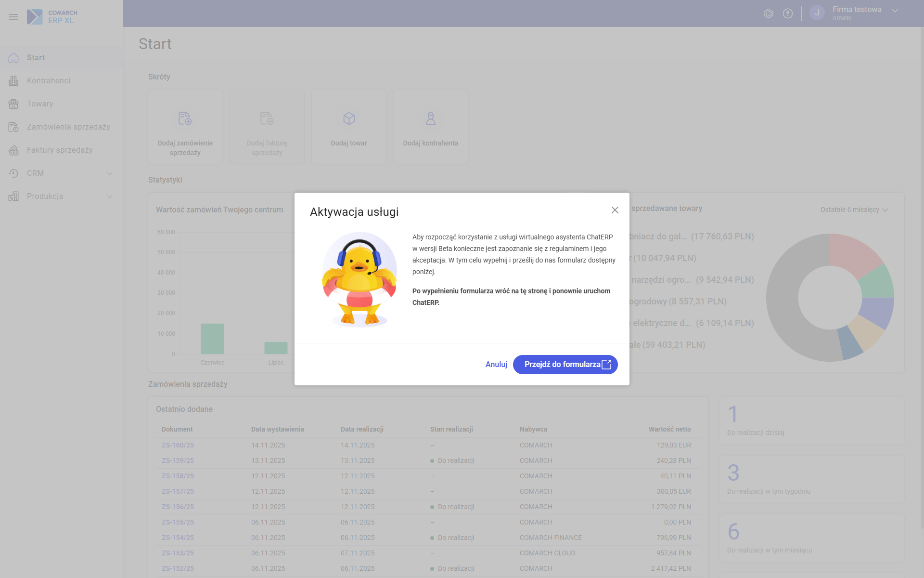Close the Aktywacja usługi dialog

[615, 210]
